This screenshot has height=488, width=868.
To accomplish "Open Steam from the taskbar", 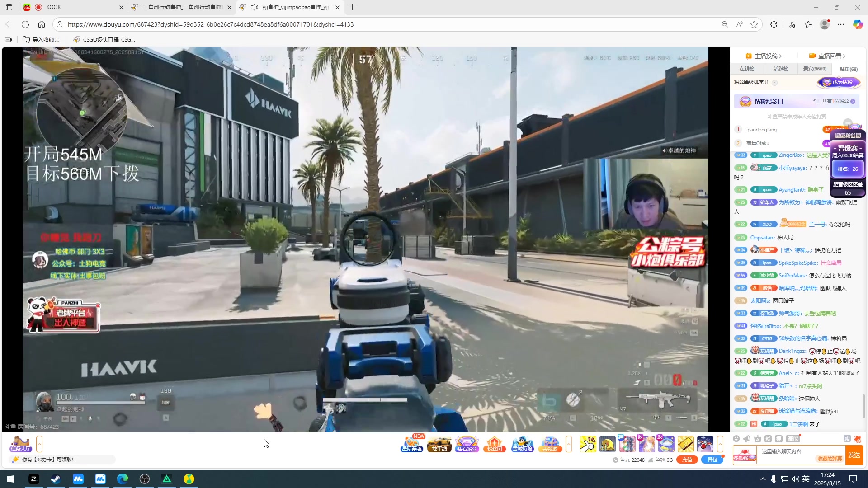I will (56, 479).
